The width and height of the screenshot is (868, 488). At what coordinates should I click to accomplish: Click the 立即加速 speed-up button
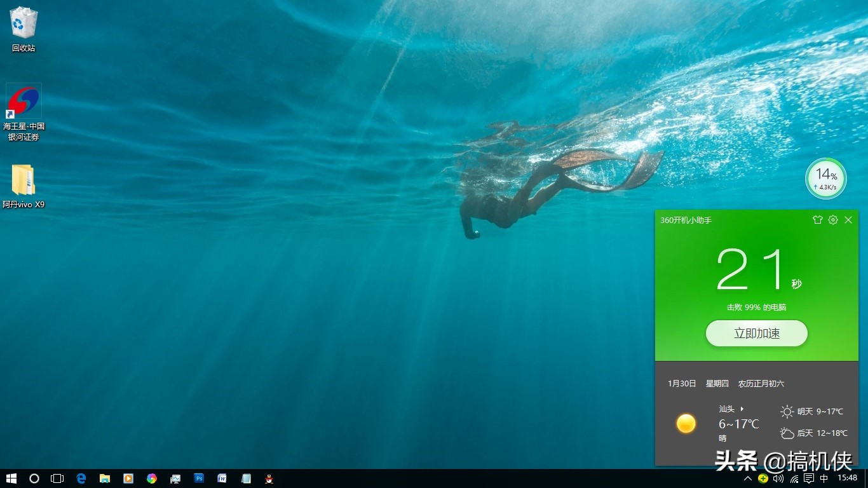(756, 334)
